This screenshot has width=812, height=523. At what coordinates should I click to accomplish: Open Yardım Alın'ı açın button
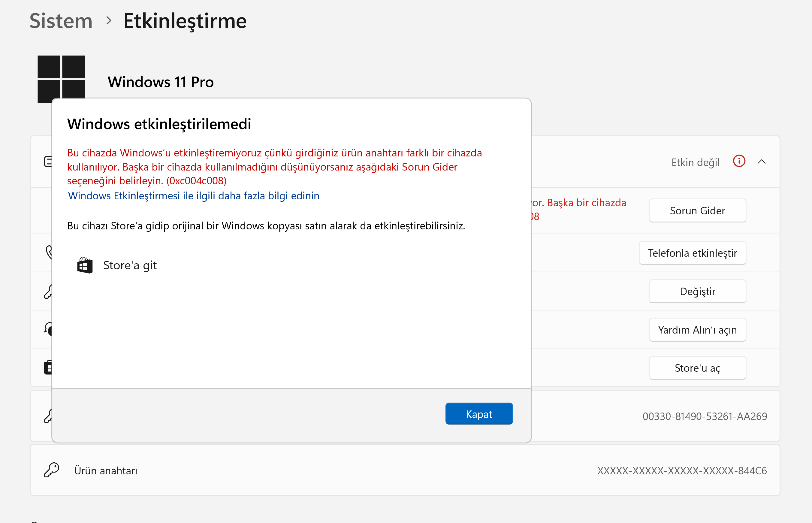pos(698,329)
